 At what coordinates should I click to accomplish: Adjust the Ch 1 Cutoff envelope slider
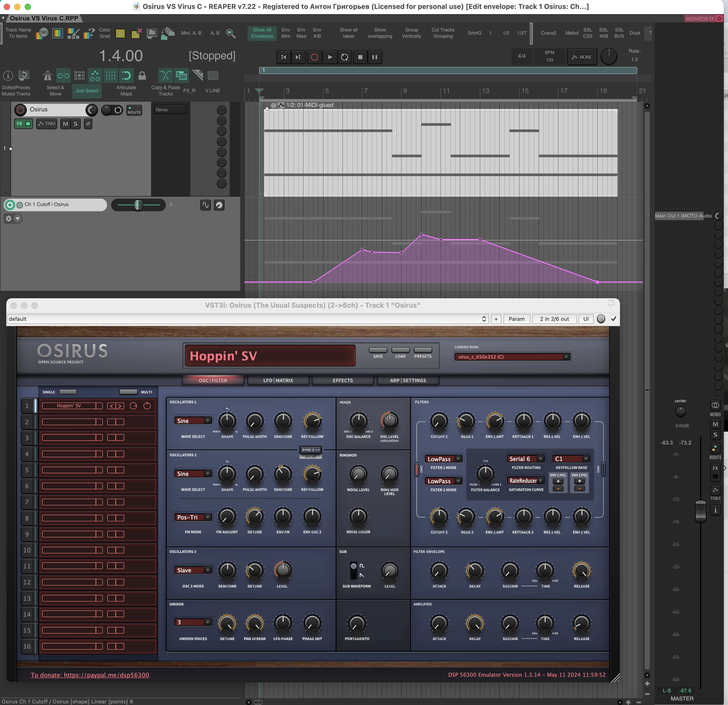138,205
